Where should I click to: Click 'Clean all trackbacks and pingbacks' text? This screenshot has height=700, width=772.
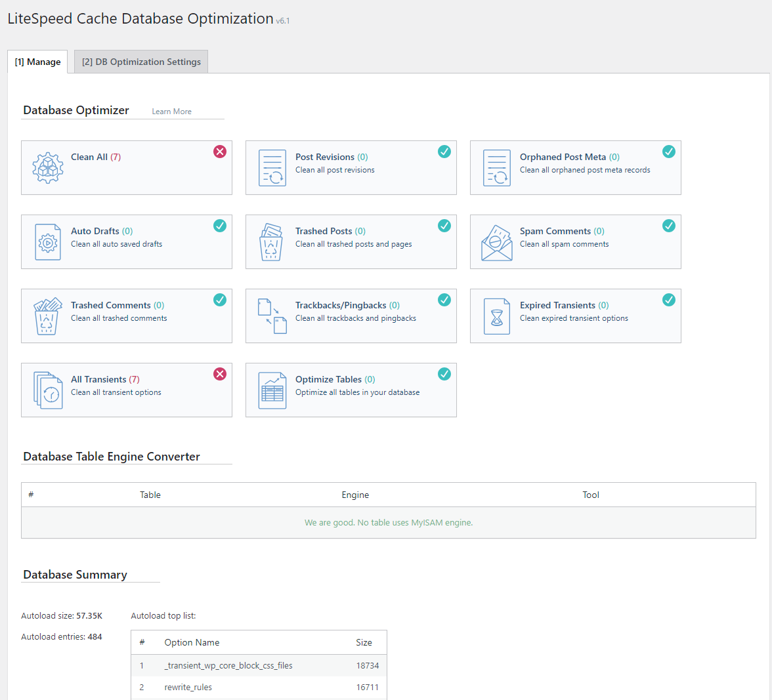point(356,319)
